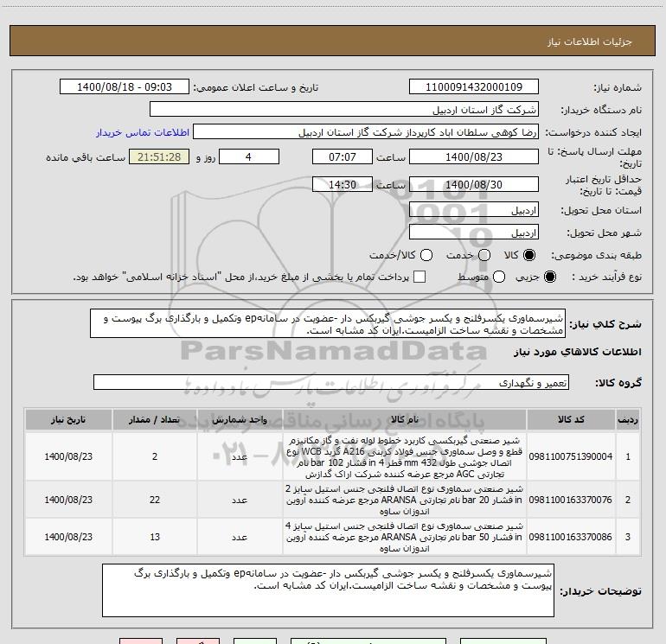Click the شرح کلی نیاز description box
The width and height of the screenshot is (666, 644).
point(328,324)
